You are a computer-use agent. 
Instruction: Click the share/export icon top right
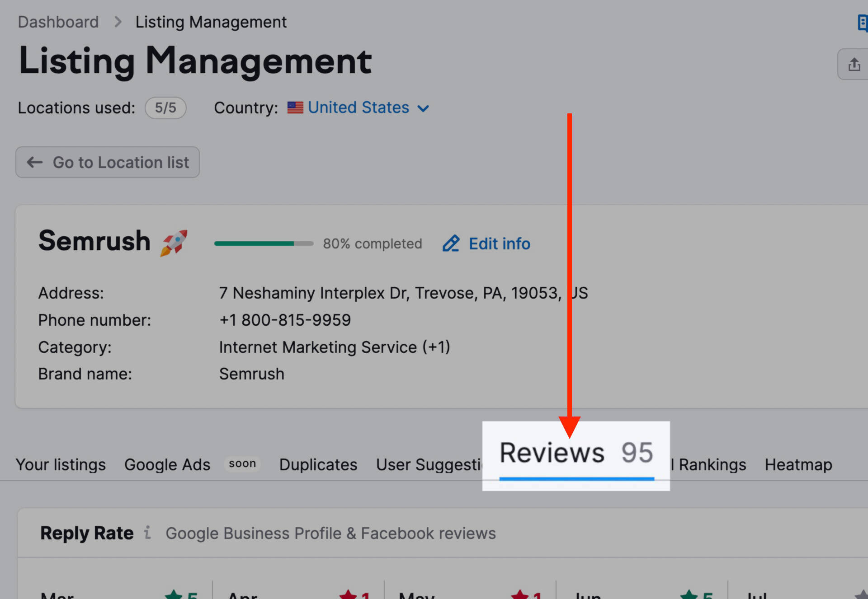[854, 65]
